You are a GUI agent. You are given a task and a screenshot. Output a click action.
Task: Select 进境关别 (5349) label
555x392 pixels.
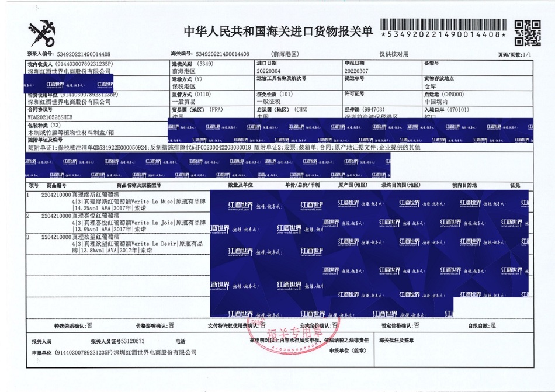point(193,64)
